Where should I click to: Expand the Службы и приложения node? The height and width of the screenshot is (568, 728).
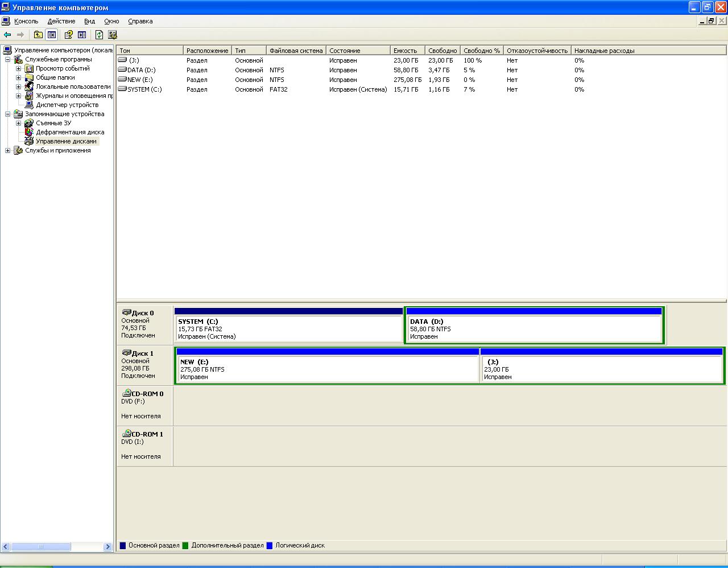click(8, 150)
